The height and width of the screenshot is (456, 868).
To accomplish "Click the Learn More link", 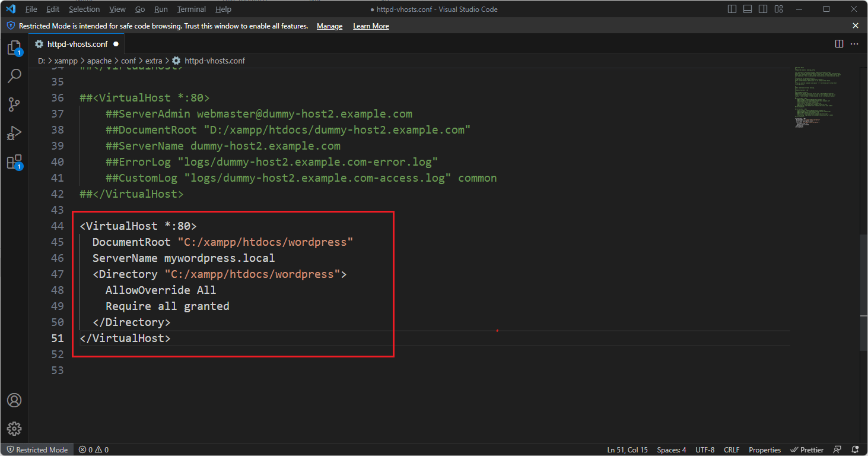I will tap(371, 26).
